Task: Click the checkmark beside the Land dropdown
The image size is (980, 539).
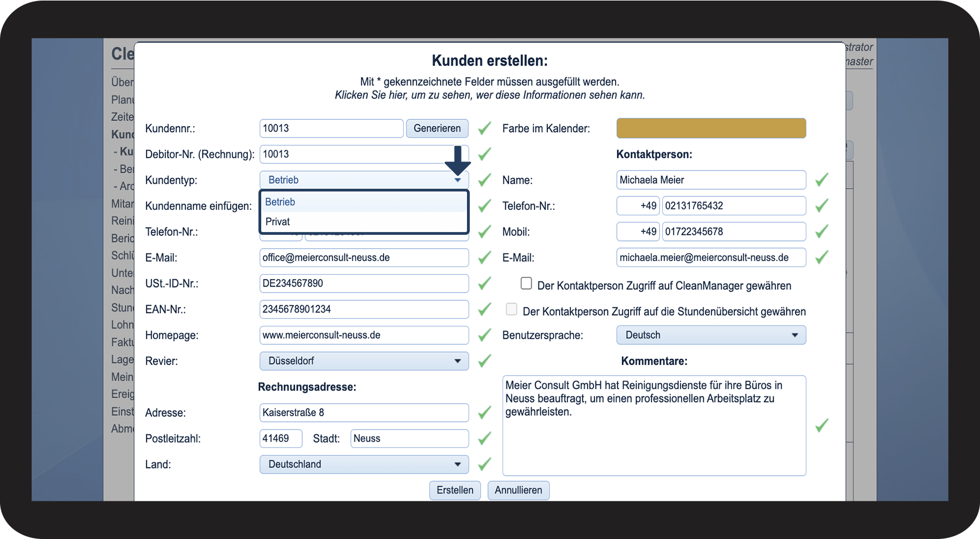Action: (484, 464)
